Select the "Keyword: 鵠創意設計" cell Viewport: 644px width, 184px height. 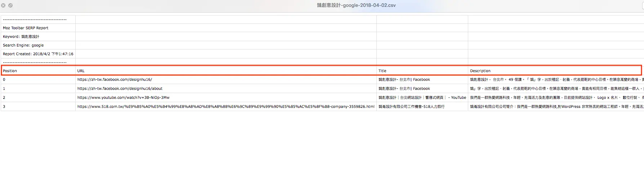38,36
